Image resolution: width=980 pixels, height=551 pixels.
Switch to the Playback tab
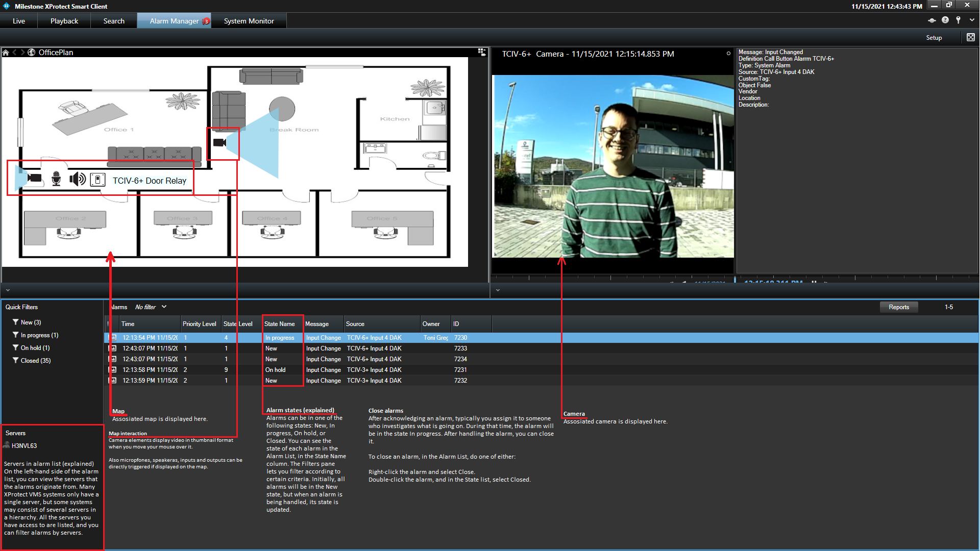point(64,21)
